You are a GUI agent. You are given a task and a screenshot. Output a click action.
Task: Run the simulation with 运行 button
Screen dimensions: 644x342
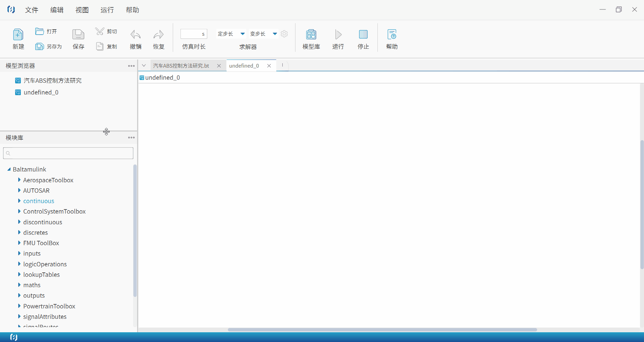click(x=338, y=35)
